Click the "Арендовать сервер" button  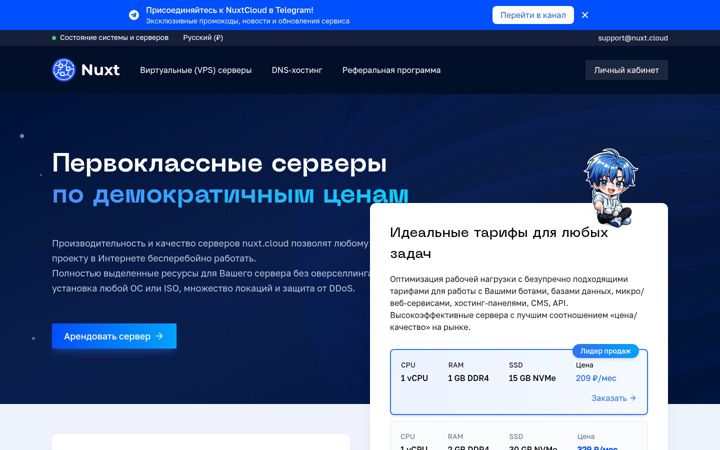click(x=114, y=336)
